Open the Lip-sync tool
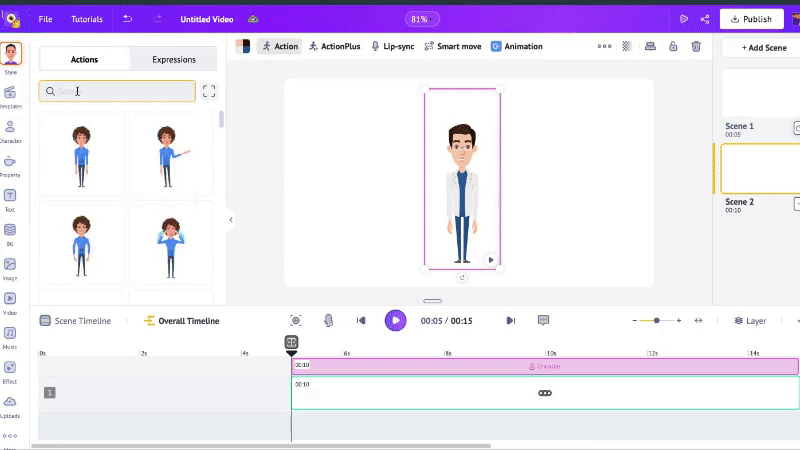800x450 pixels. (x=391, y=46)
